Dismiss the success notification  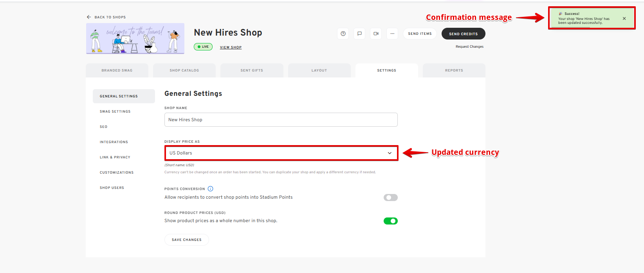point(624,18)
